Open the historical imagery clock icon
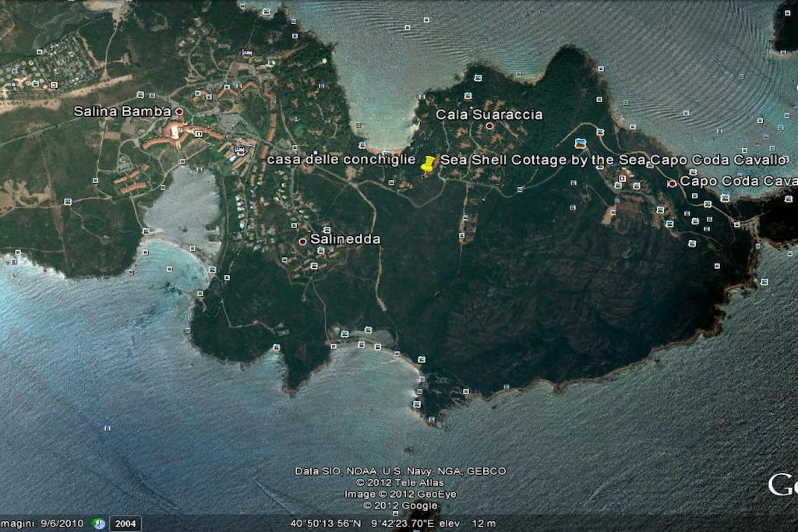798x532 pixels. pyautogui.click(x=98, y=523)
